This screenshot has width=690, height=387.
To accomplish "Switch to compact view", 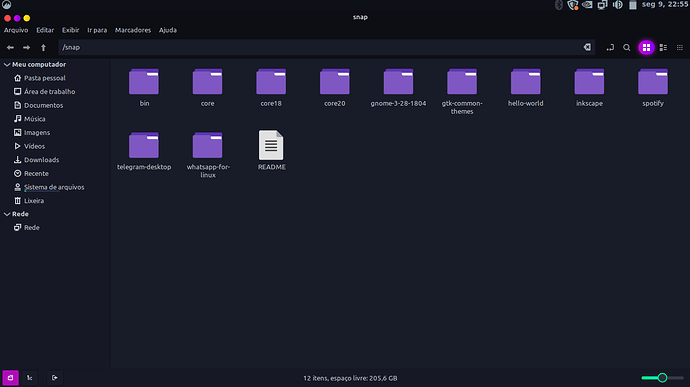I will [x=680, y=48].
